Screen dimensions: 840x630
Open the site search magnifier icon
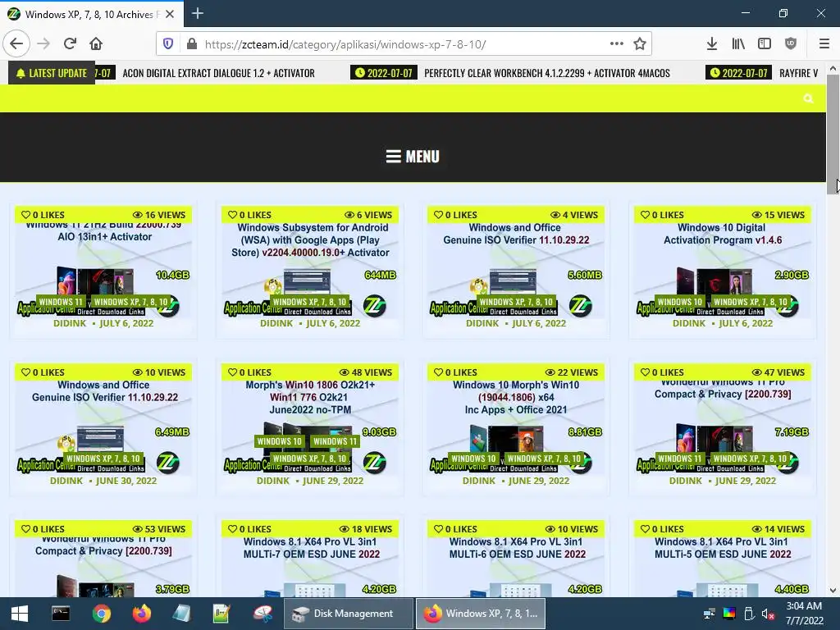tap(808, 98)
